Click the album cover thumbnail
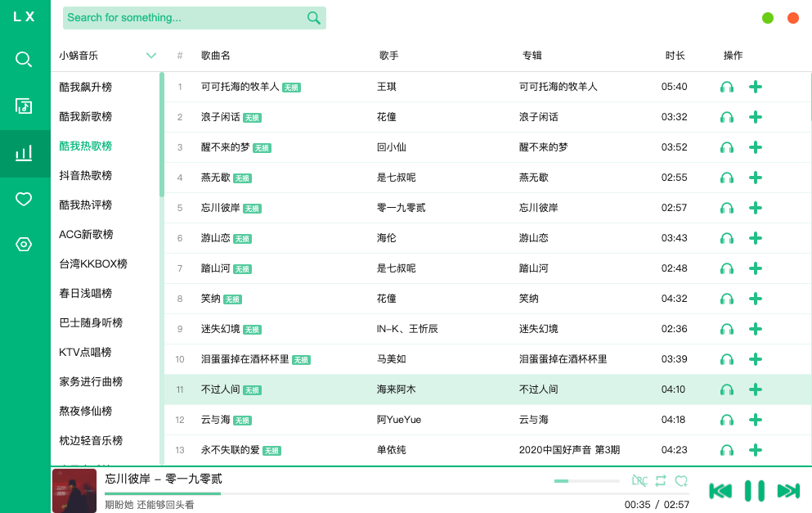The height and width of the screenshot is (513, 812). (74, 491)
